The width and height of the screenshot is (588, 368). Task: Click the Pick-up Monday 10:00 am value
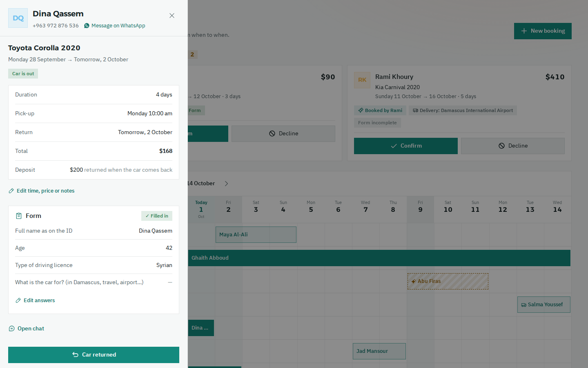150,114
